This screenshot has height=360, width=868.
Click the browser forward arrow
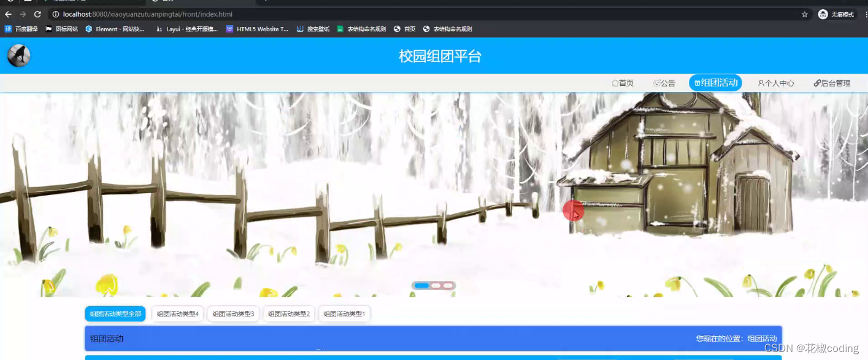pos(23,14)
